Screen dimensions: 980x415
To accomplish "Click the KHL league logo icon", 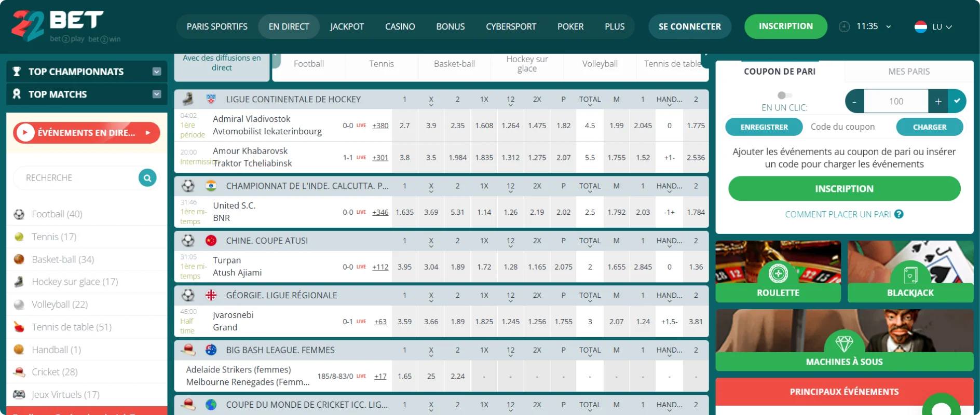I will [211, 99].
